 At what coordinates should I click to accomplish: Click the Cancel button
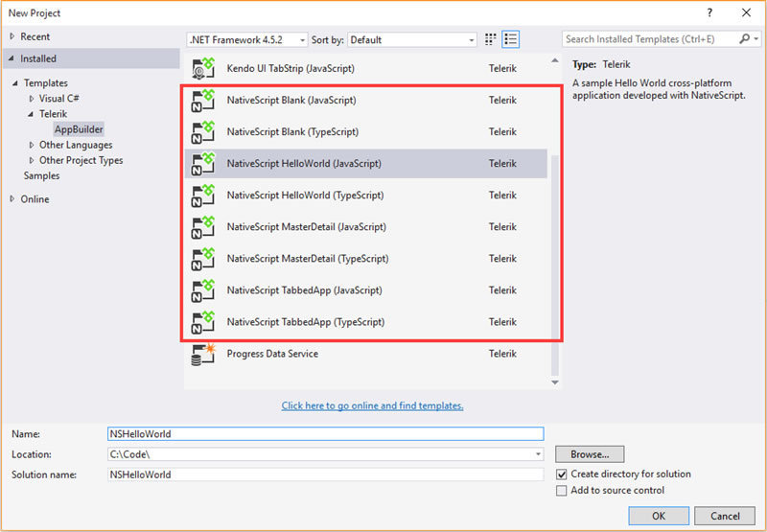click(x=725, y=516)
